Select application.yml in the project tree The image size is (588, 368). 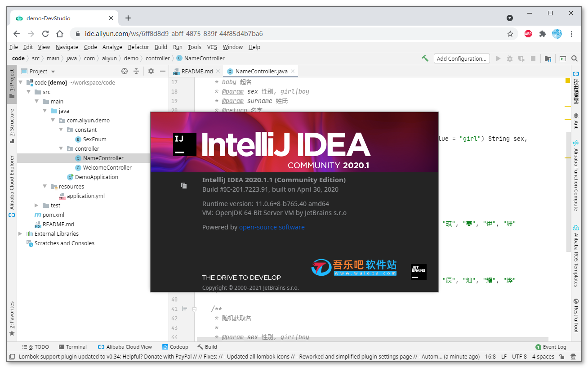click(85, 196)
